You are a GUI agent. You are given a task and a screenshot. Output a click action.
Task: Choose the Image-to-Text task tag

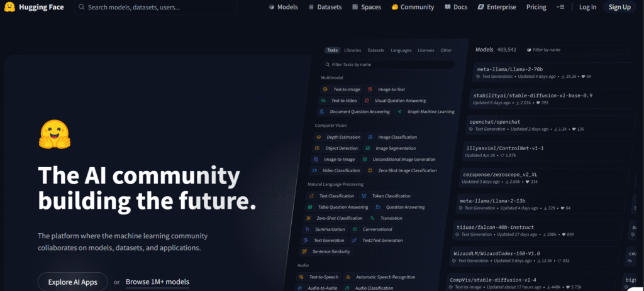click(x=387, y=89)
